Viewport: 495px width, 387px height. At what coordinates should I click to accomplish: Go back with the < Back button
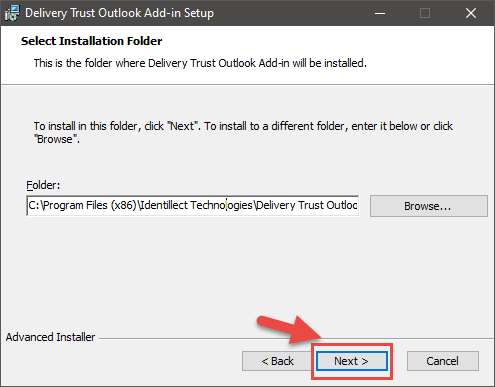pyautogui.click(x=277, y=361)
